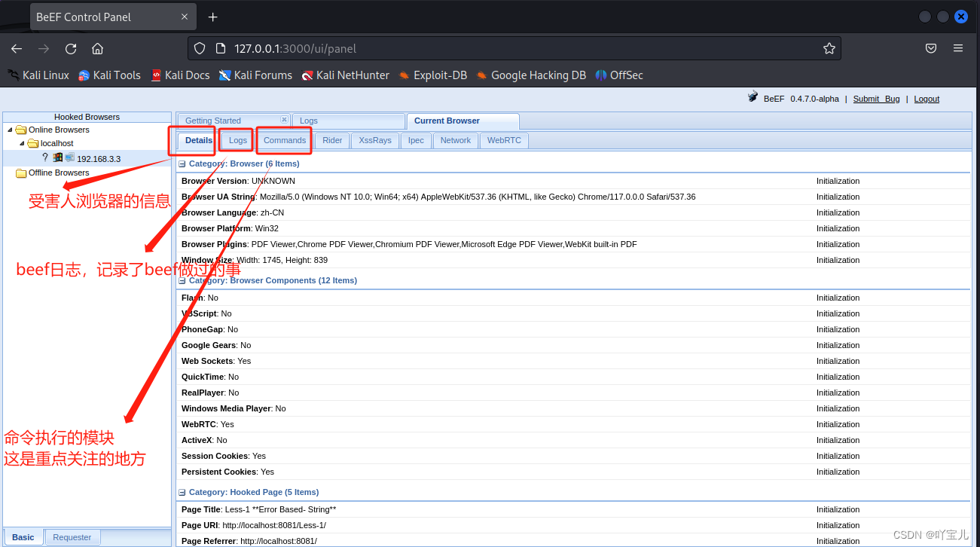
Task: Open the Firefox hamburger menu
Action: (x=958, y=47)
